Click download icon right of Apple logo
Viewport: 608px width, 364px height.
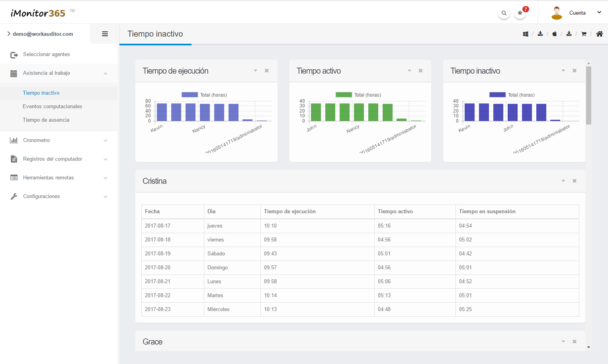569,34
